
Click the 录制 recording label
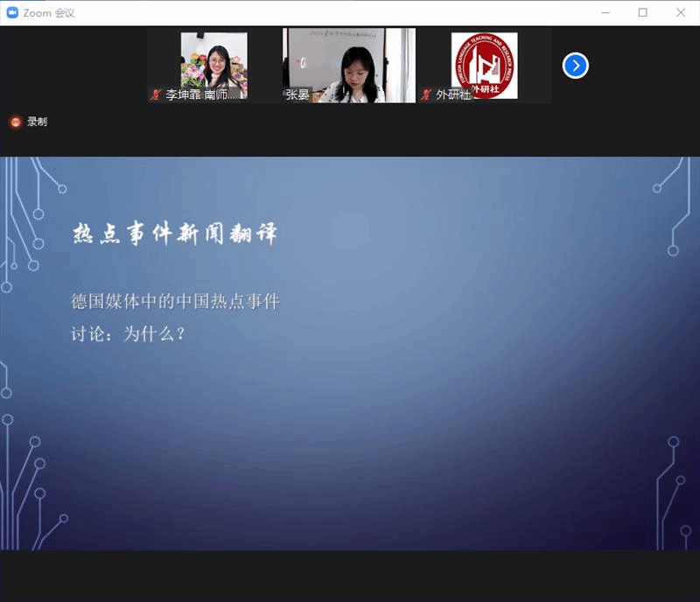tap(37, 122)
